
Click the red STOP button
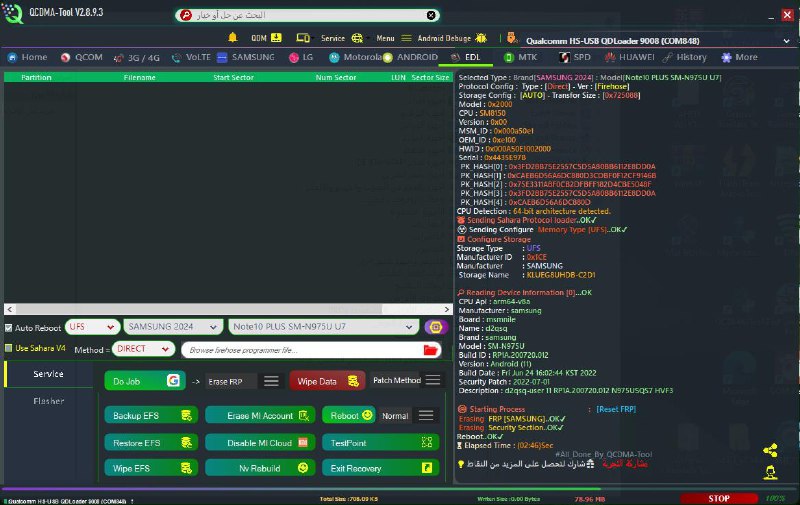718,498
